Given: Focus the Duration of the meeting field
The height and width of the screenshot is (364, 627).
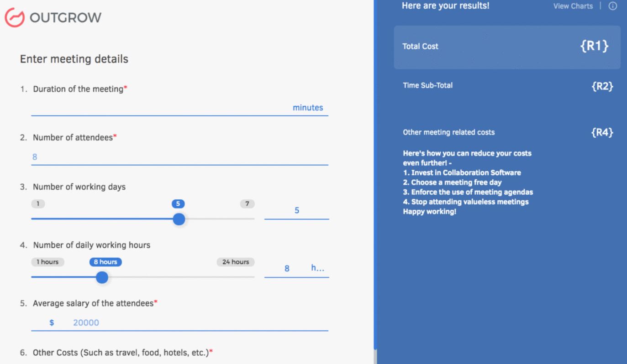Looking at the screenshot, I should coord(179,108).
